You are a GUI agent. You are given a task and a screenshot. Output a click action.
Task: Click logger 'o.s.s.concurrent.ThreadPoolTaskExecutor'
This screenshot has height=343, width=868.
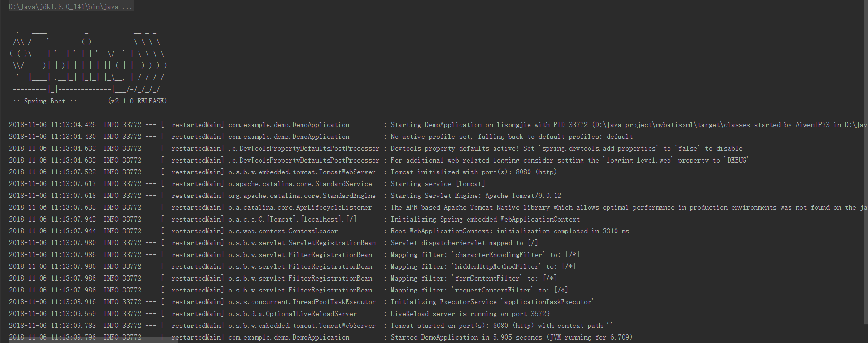[x=302, y=302]
